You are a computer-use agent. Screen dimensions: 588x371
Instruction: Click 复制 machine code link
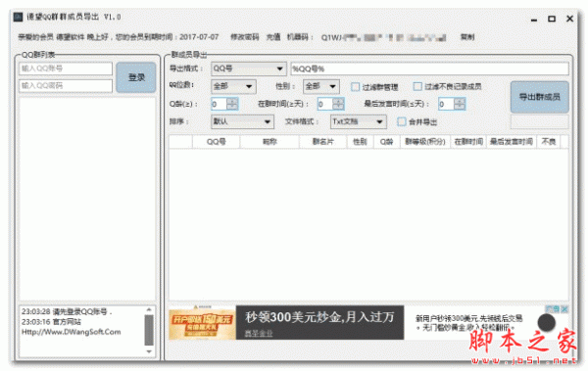tap(467, 37)
